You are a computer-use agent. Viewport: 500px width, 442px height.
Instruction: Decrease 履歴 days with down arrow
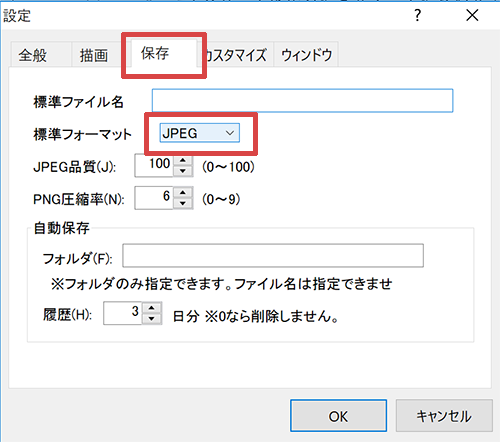coord(152,319)
